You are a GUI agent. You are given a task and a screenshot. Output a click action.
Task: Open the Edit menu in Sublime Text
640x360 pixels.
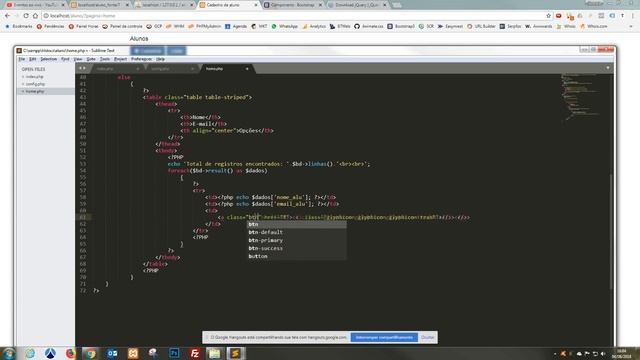click(x=33, y=59)
